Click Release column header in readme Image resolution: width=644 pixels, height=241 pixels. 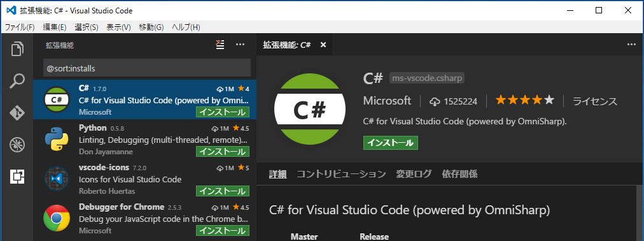coord(374,237)
